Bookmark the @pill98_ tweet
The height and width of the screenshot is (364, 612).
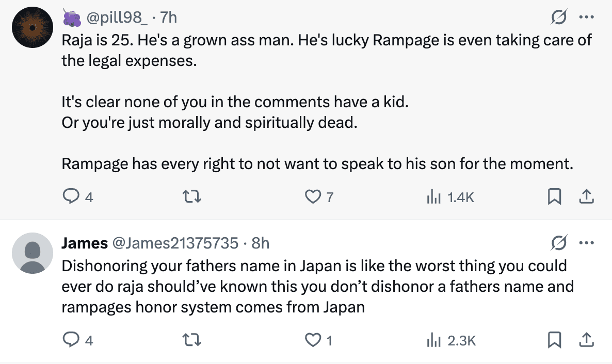coord(554,196)
